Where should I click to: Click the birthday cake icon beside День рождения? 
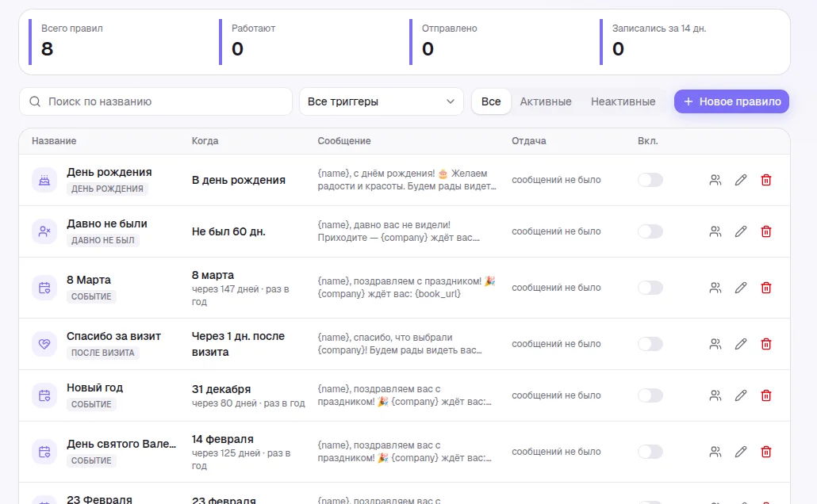click(x=44, y=180)
